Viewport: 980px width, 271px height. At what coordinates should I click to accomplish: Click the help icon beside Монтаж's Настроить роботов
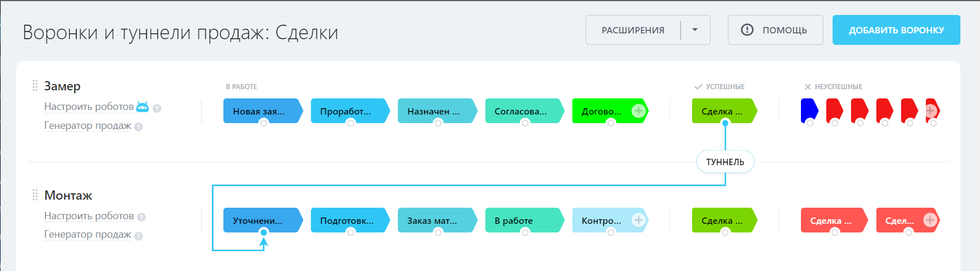point(142,217)
